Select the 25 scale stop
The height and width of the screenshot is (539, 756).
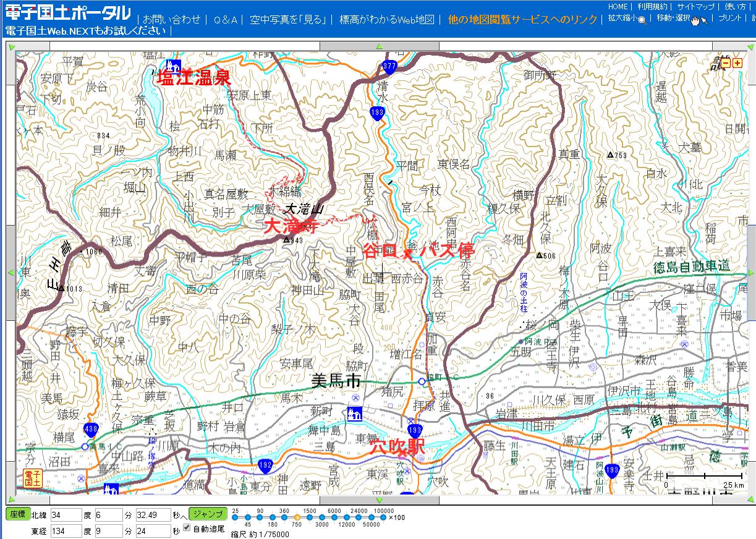(235, 517)
